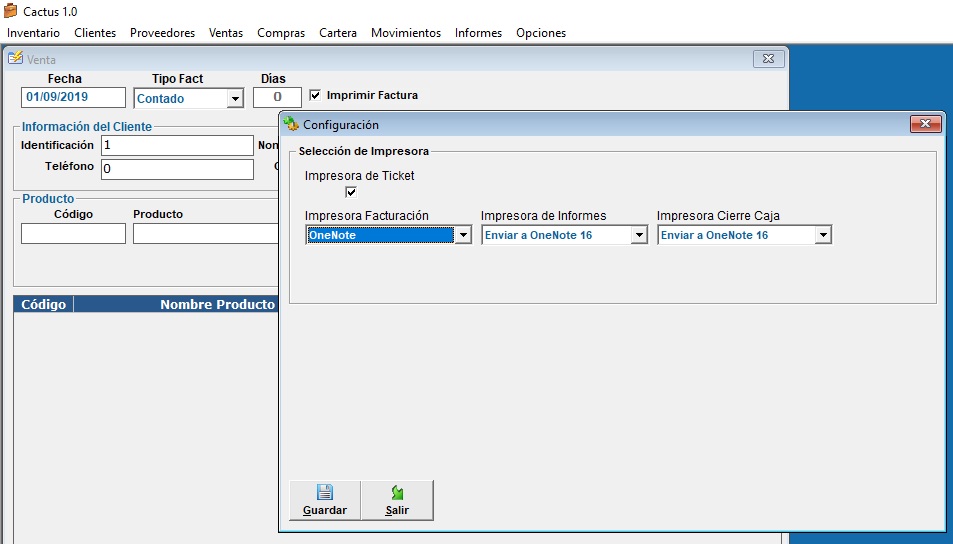Open the Impresora de Informes dropdown

[x=639, y=236]
